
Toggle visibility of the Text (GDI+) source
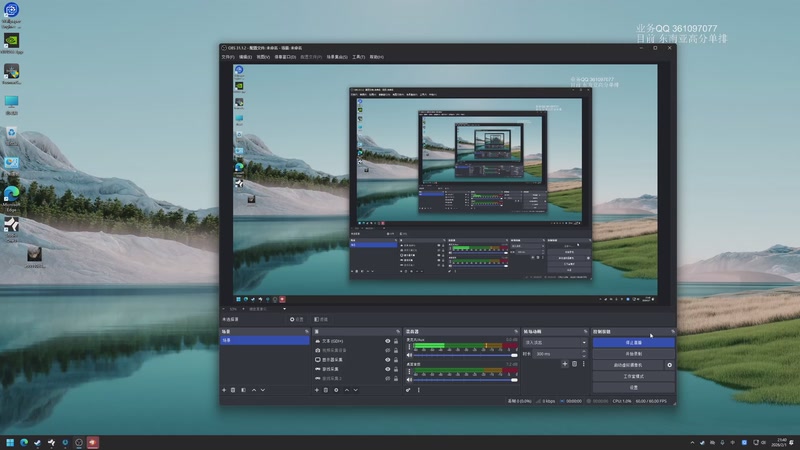point(388,341)
